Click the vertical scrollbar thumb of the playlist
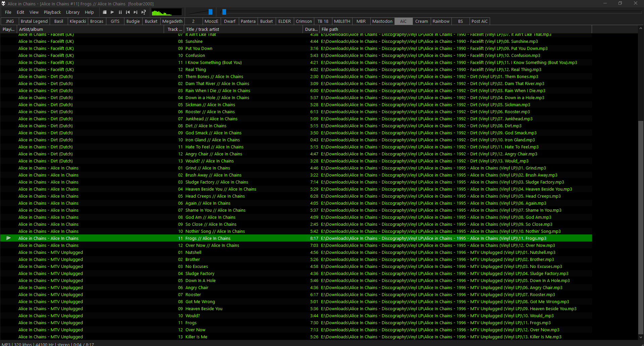Viewport: 644px width, 346px height. point(641,227)
